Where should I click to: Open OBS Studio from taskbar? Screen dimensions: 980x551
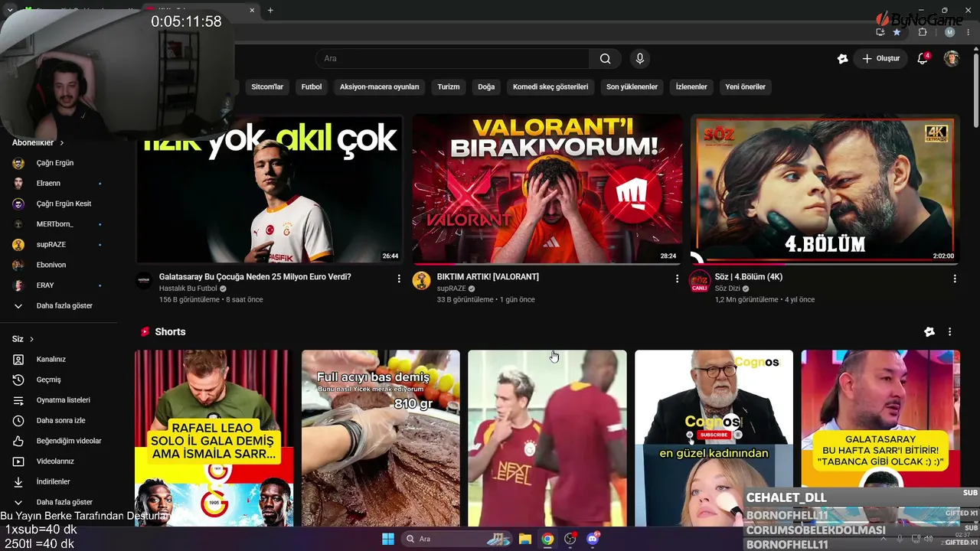click(570, 539)
